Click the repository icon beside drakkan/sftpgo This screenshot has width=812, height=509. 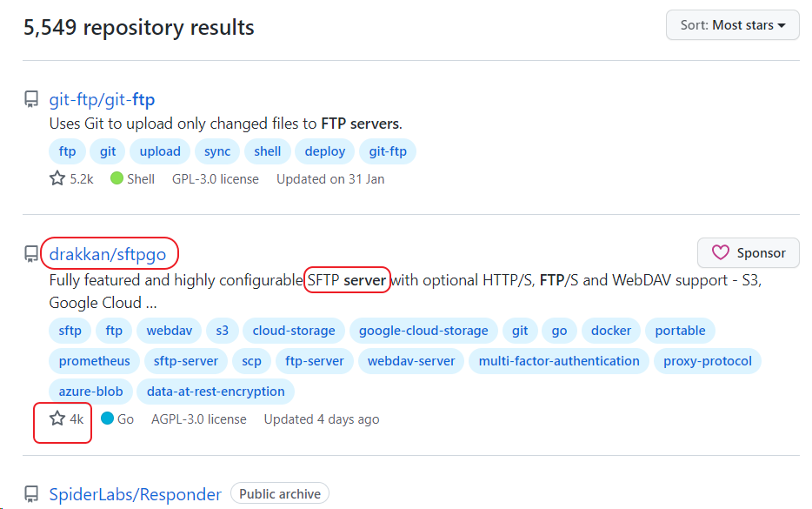point(30,253)
